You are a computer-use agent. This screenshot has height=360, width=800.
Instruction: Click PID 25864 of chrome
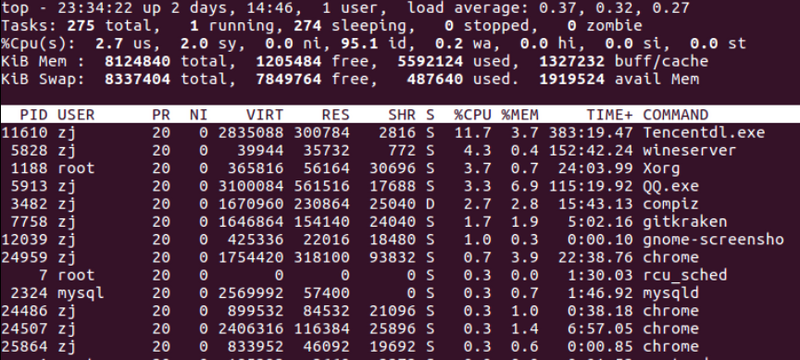pyautogui.click(x=24, y=347)
